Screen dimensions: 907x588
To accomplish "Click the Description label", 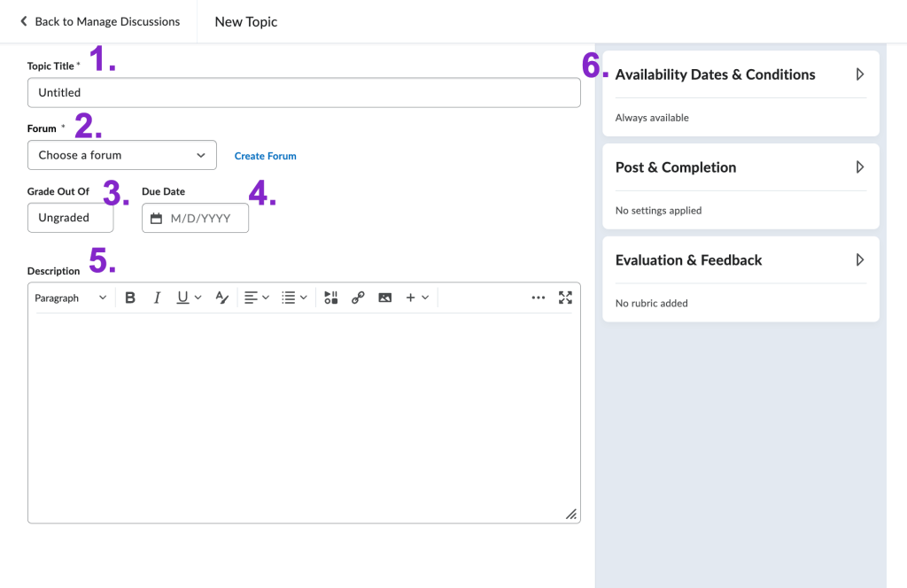I will pos(53,271).
